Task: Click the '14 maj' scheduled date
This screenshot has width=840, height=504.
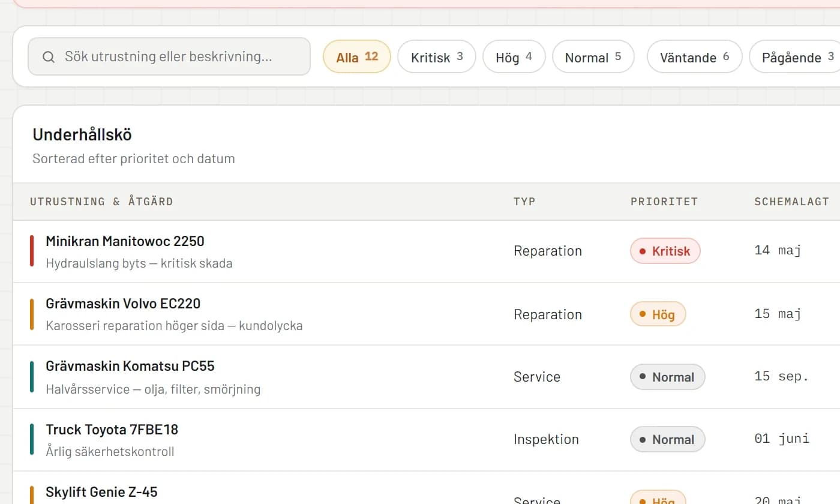Action: [x=778, y=250]
